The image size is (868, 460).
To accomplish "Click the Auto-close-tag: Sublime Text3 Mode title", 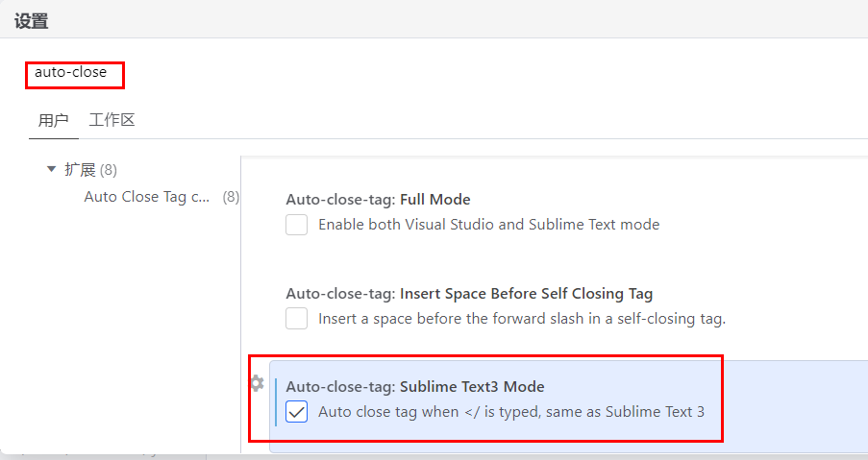I will click(x=415, y=386).
